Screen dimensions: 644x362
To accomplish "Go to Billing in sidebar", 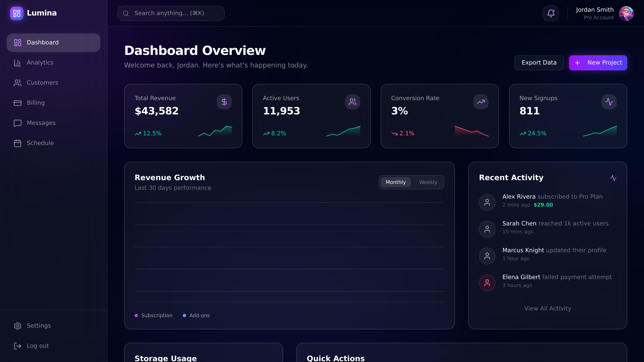I will click(x=36, y=103).
